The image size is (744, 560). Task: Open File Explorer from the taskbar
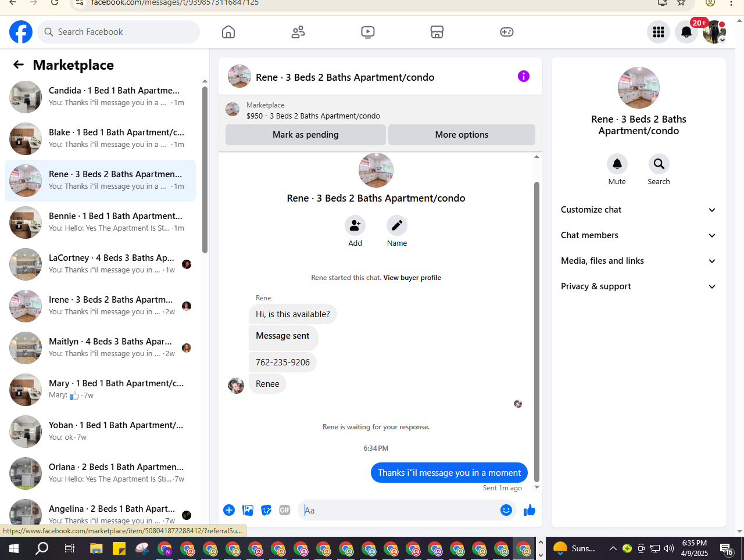coord(96,548)
